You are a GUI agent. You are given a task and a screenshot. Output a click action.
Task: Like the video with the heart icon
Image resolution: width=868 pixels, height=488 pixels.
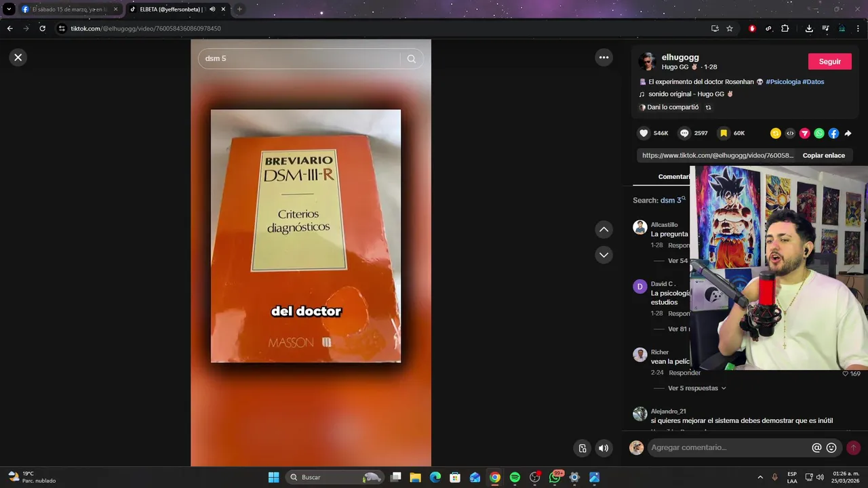644,134
